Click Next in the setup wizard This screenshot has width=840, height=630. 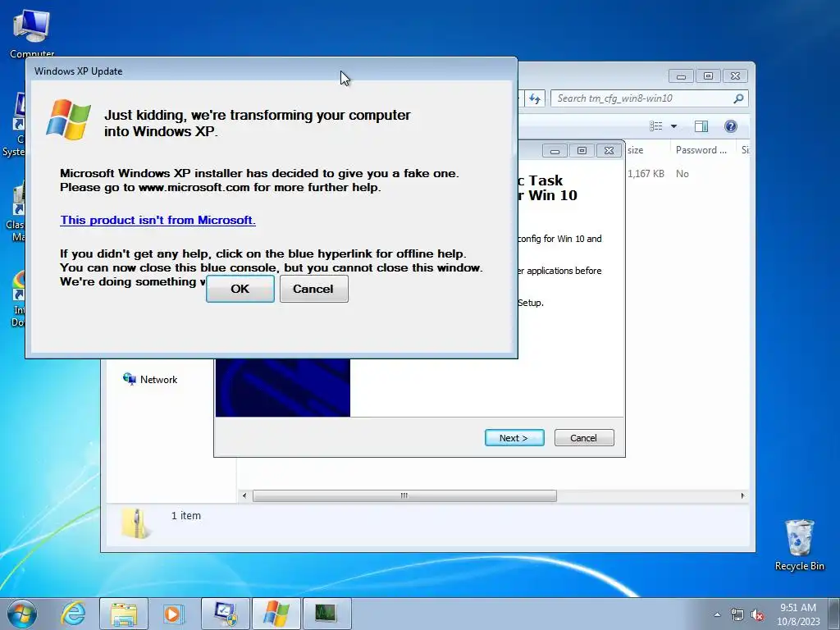pyautogui.click(x=514, y=438)
